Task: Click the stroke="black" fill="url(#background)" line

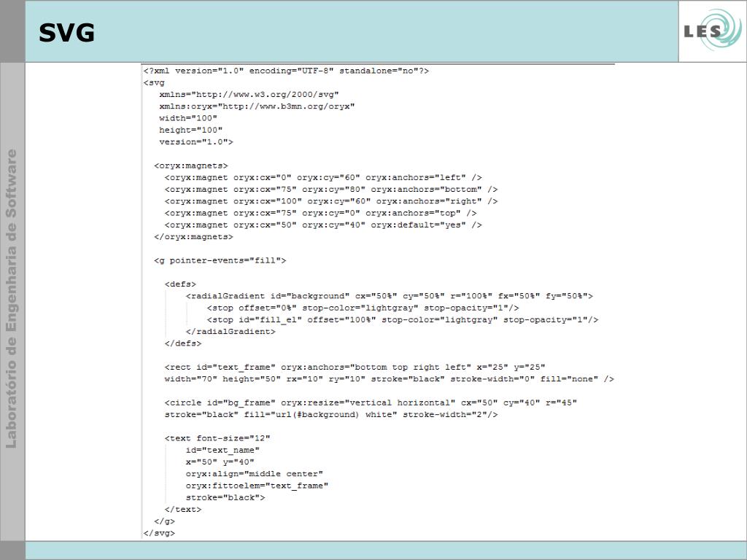Action: 331,415
